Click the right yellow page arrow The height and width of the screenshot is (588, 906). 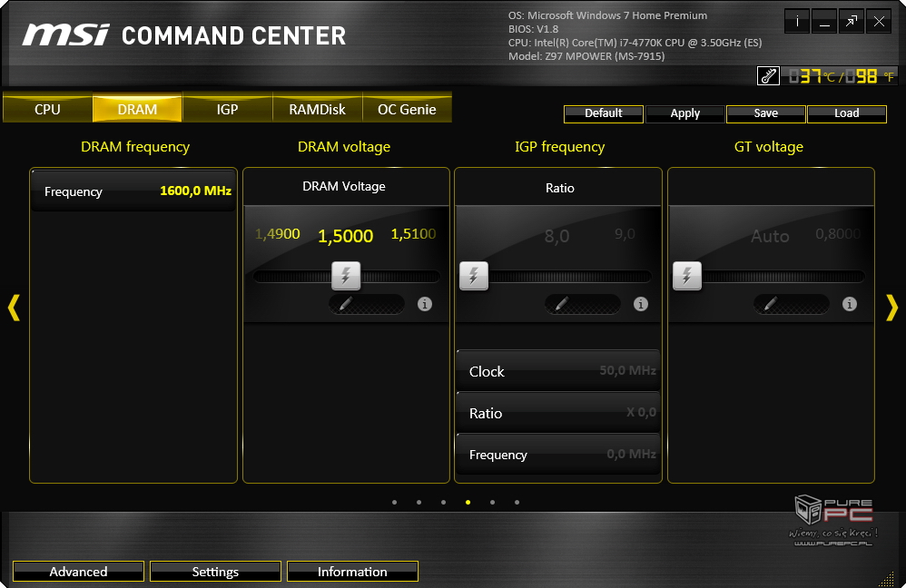tap(892, 308)
